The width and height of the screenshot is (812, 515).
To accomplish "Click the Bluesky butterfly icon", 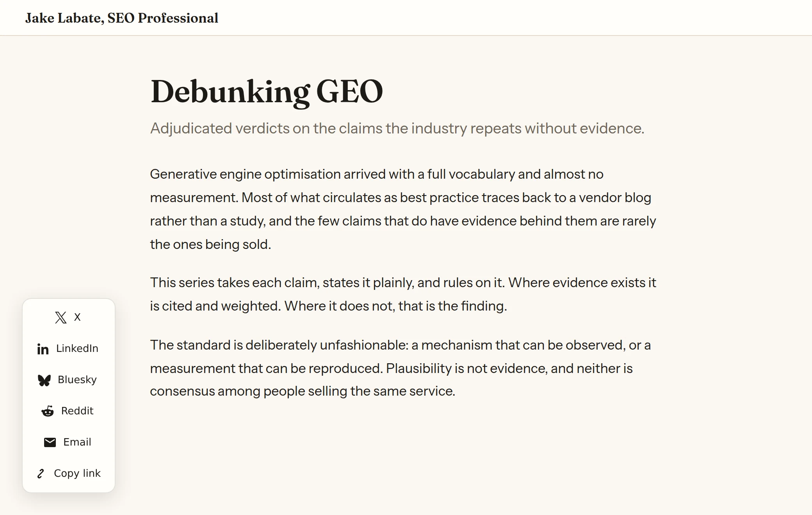I will 45,380.
